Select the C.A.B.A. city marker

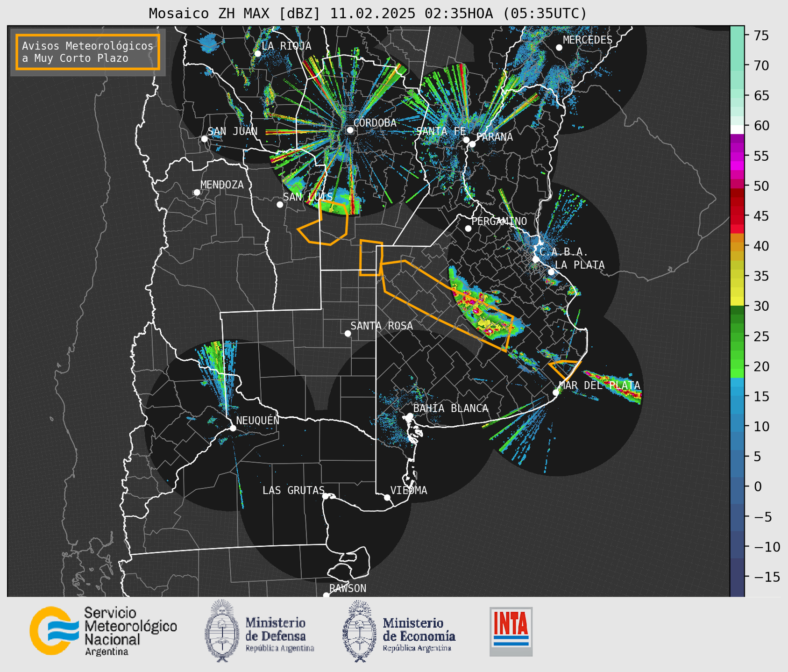click(536, 259)
